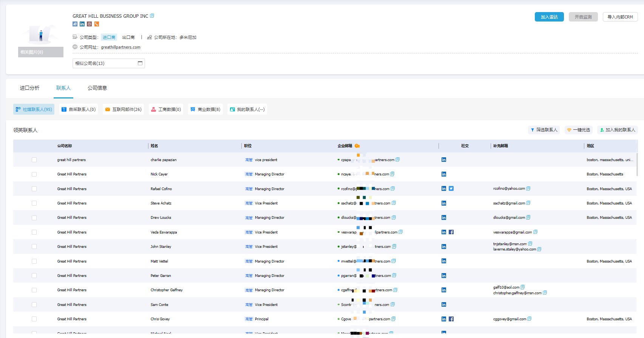The image size is (644, 338).
Task: Open Nick Cayer's LinkedIn profile icon
Action: click(444, 174)
